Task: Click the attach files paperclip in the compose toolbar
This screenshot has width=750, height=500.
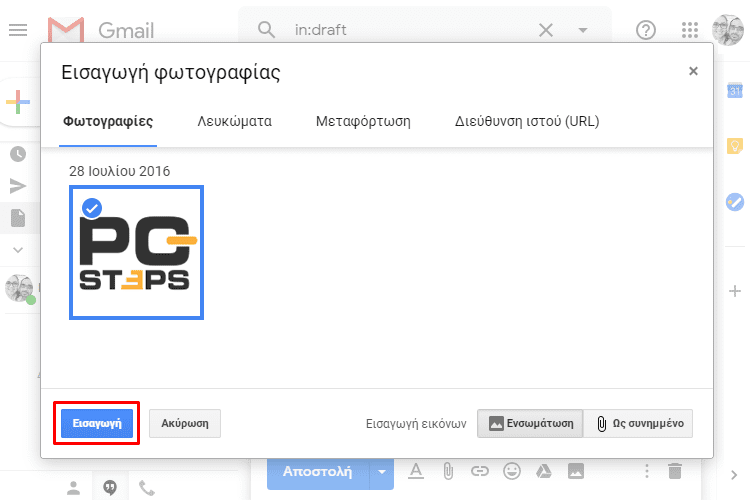Action: tap(448, 472)
